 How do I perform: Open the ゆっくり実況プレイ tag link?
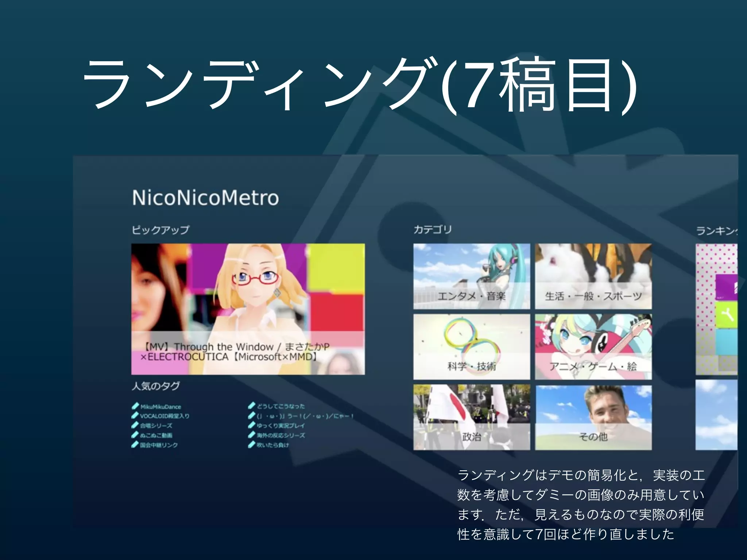(x=281, y=425)
